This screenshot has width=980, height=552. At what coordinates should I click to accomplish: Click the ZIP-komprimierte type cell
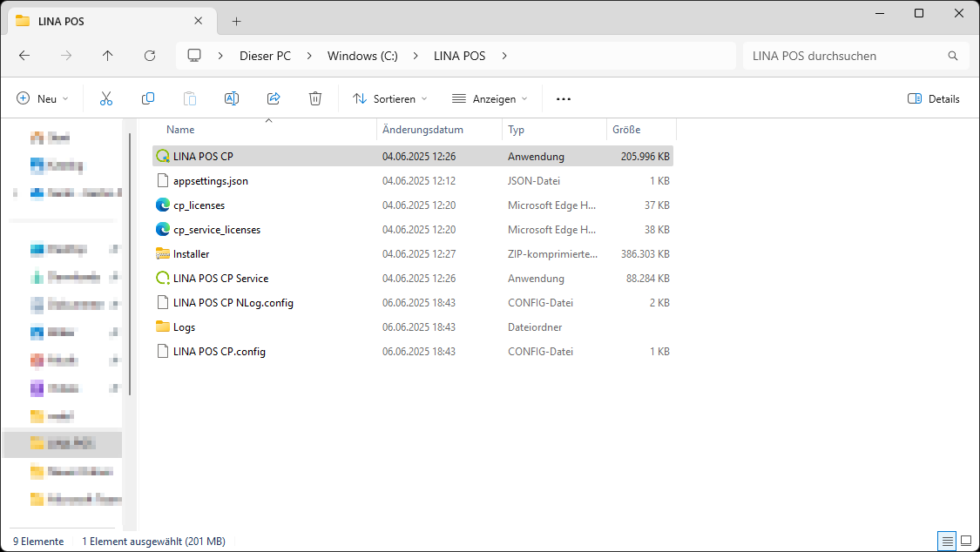(x=552, y=253)
